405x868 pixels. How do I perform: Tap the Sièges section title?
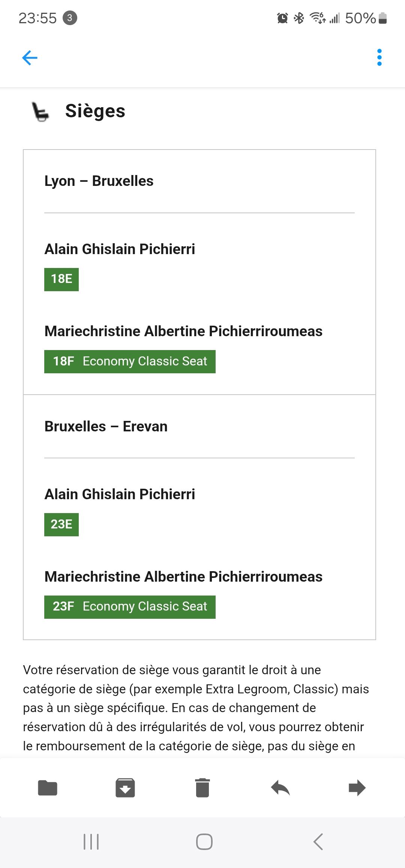tap(95, 111)
